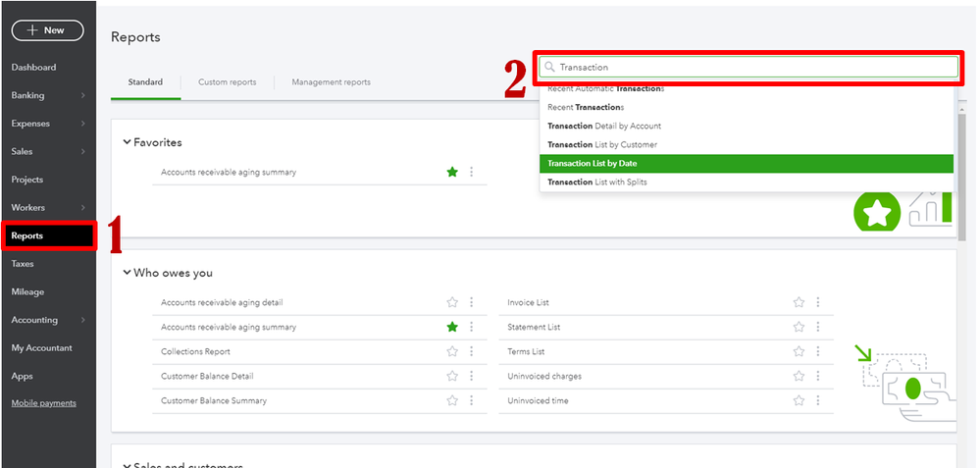Switch to the Custom reports tab
Screen dimensions: 980x468
click(x=228, y=81)
